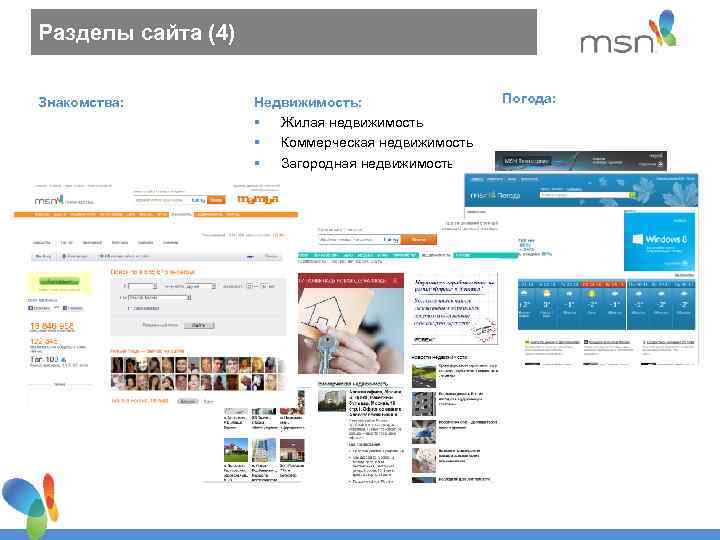
Task: Click the sun icon under the red forecast header
Action: click(x=592, y=293)
